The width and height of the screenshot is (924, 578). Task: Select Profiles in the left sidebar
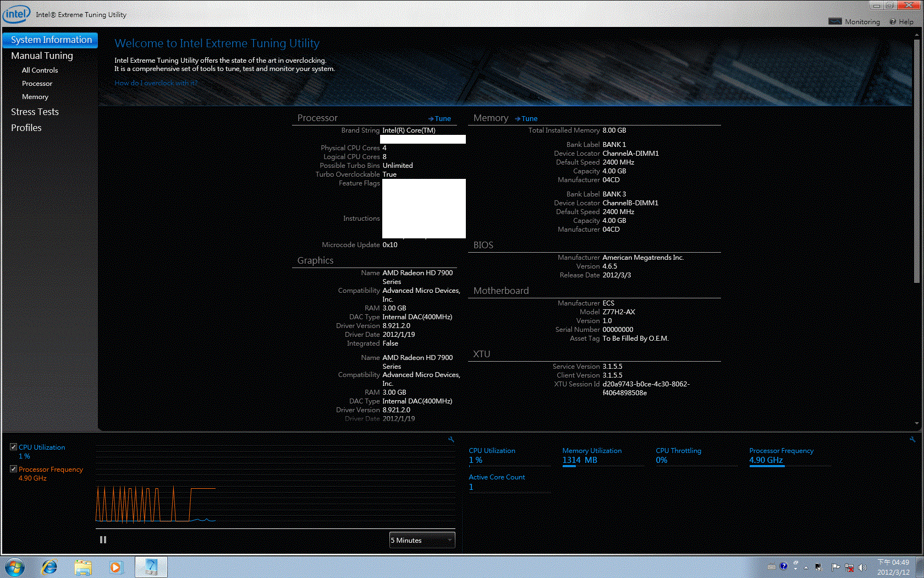[x=26, y=128]
